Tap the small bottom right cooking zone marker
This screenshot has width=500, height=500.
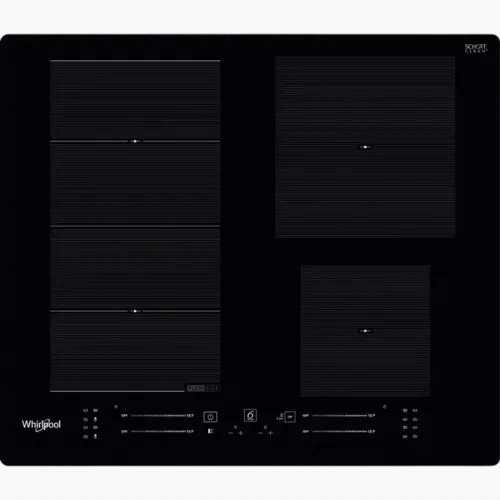point(365,331)
